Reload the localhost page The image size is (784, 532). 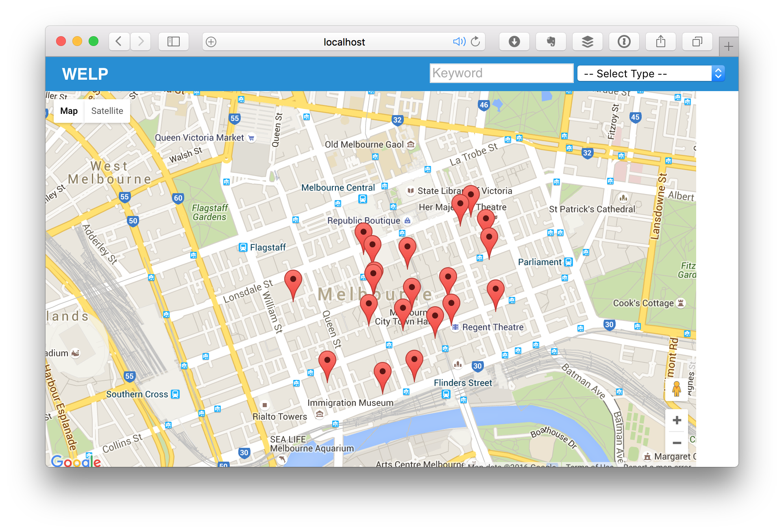(475, 41)
